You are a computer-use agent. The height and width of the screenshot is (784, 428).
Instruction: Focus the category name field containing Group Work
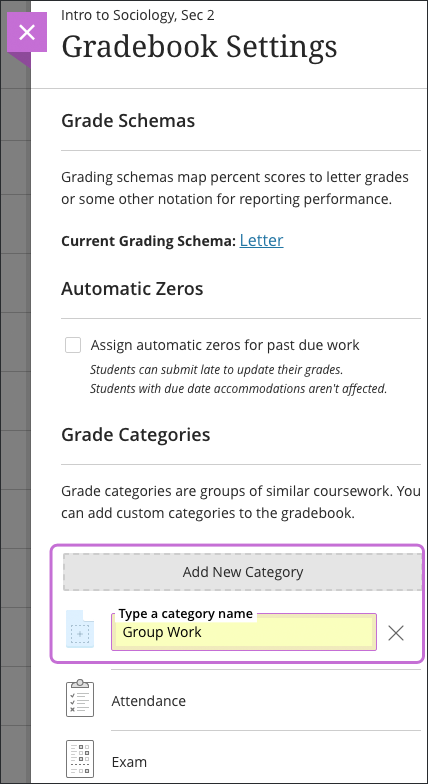[244, 632]
